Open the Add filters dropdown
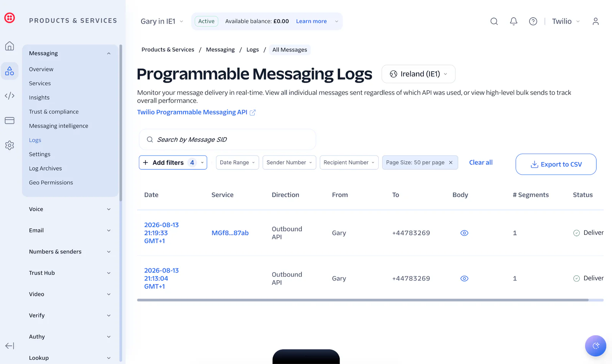 click(173, 162)
